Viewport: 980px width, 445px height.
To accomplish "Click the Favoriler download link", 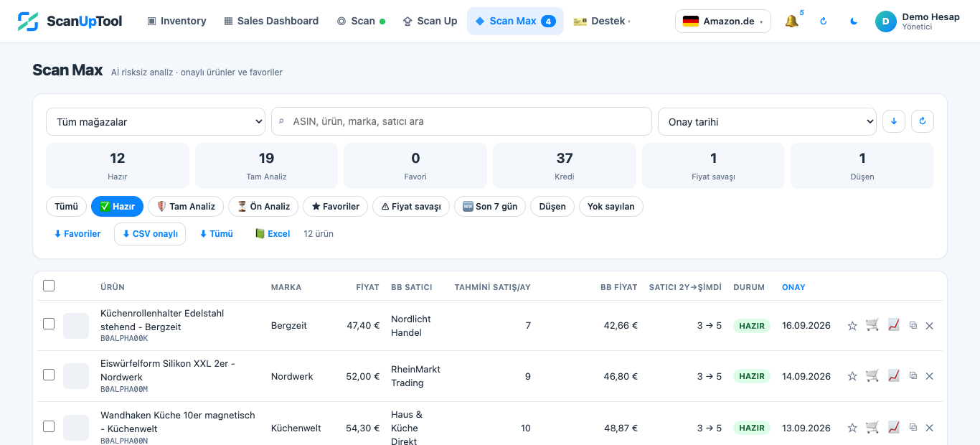I will 77,234.
